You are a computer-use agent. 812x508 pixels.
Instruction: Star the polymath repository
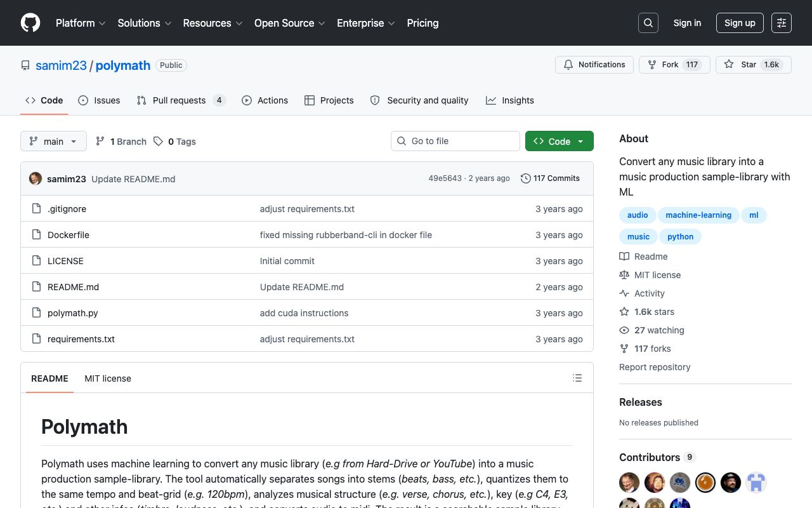(754, 65)
